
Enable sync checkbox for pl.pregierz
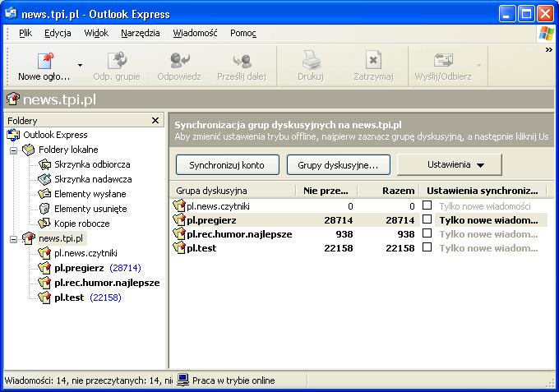(427, 220)
